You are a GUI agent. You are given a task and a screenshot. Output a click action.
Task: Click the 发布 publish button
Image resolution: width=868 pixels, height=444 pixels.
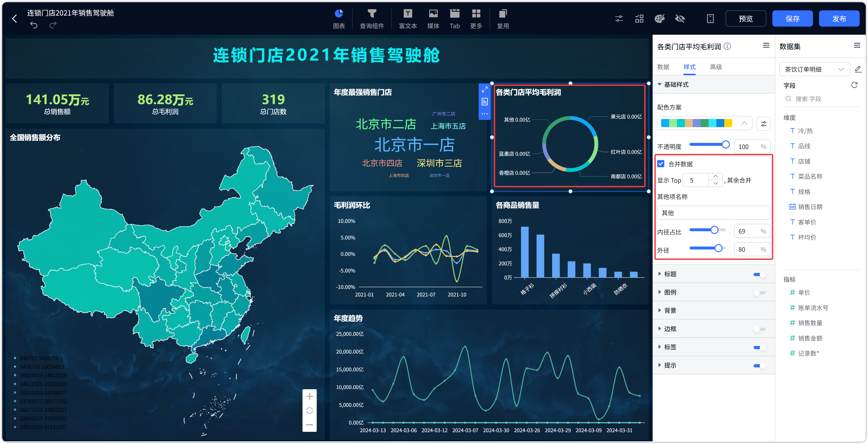(x=839, y=18)
